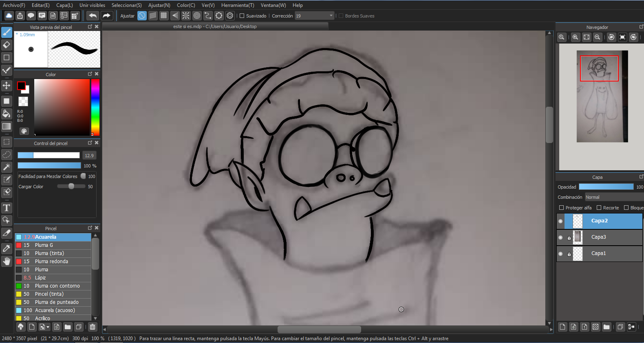The width and height of the screenshot is (644, 343).
Task: Zoom out using the Navigator magnifier minus
Action: (x=598, y=37)
